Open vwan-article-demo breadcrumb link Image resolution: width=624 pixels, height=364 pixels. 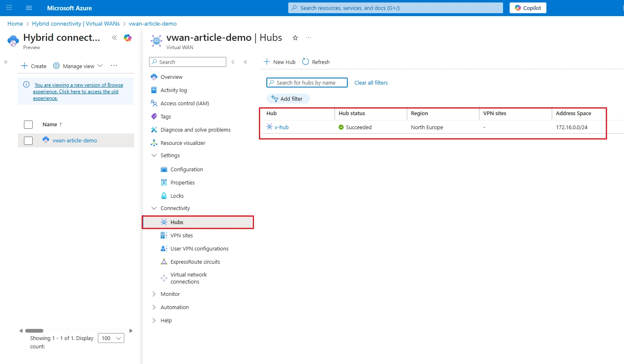pyautogui.click(x=153, y=24)
